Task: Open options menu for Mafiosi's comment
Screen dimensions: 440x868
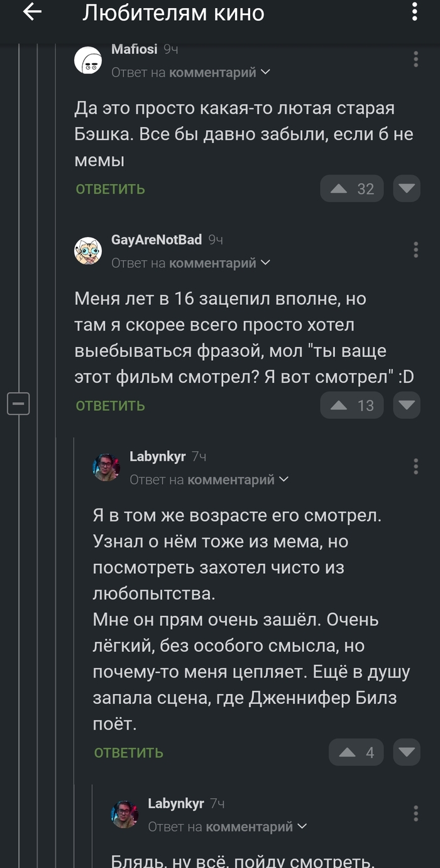Action: pos(415,60)
